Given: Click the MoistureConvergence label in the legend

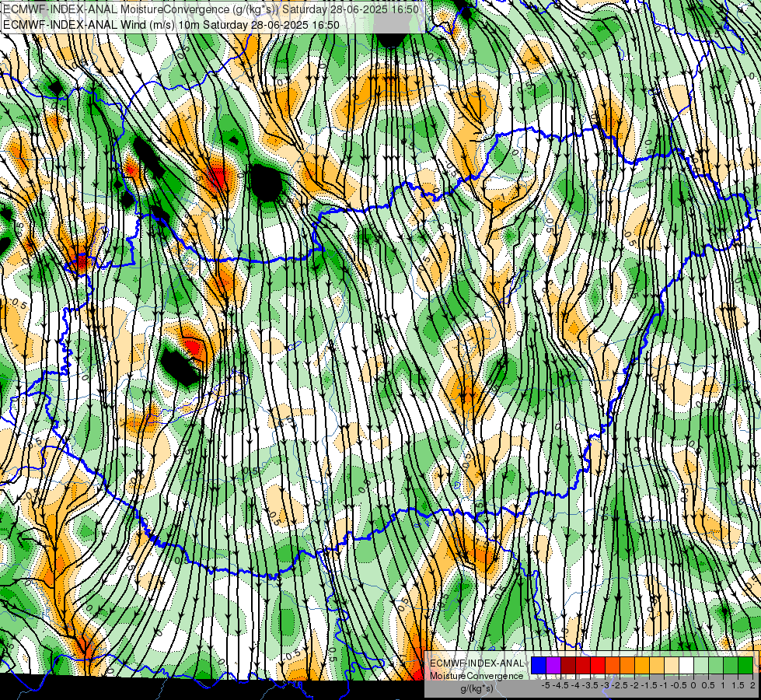Looking at the screenshot, I should (476, 676).
